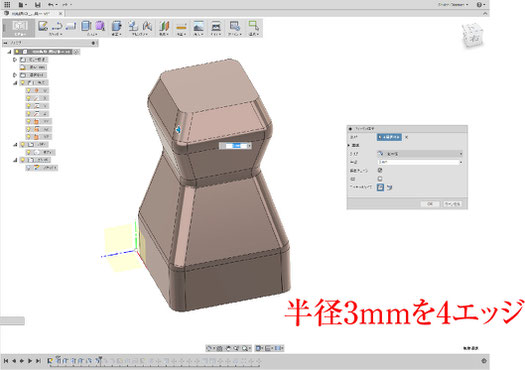The height and width of the screenshot is (370, 525).
Task: Toggle the root component lightbulb visibility
Action: (17, 52)
